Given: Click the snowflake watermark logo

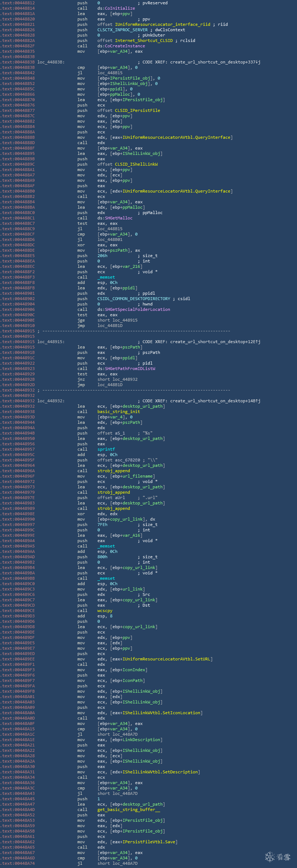Looking at the screenshot, I should click(x=269, y=857).
